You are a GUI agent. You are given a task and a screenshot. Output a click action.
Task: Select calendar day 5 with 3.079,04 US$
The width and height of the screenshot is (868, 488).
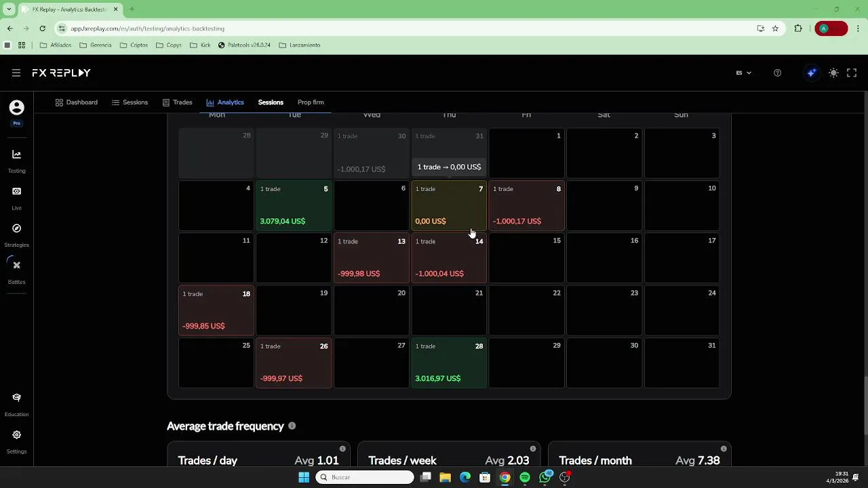click(x=294, y=205)
